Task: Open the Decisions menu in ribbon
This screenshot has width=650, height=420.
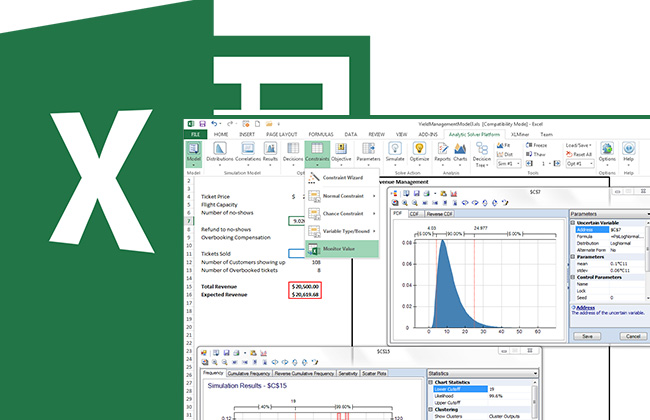Action: 293,153
